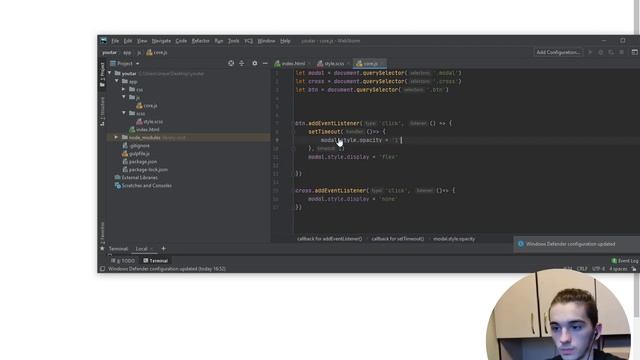
Task: Click the core.js breadcrumb in navigation bar
Action: 157,53
